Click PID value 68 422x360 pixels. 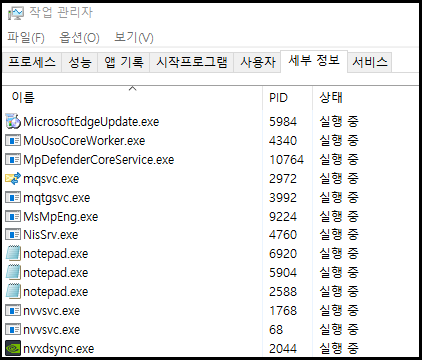coord(276,330)
